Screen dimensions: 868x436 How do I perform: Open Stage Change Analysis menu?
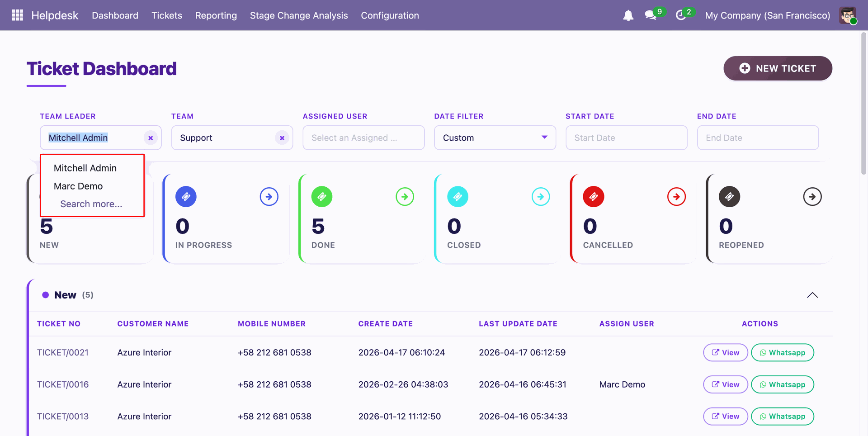299,15
